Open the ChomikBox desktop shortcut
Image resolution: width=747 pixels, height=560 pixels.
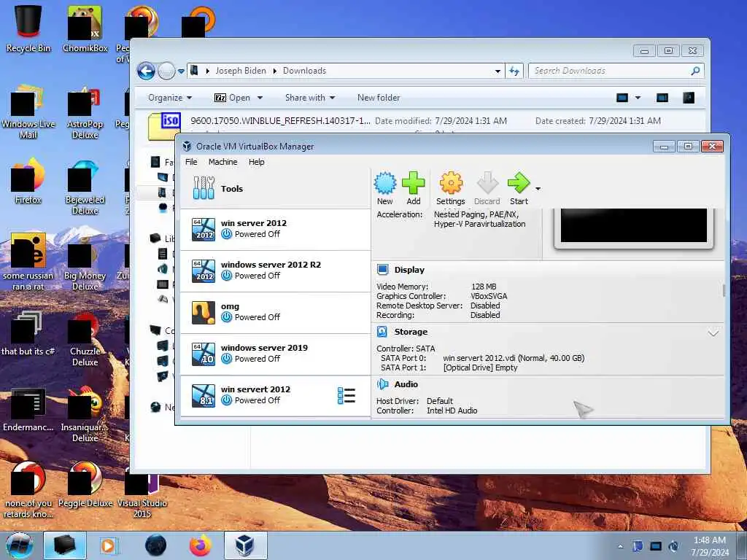pos(85,28)
